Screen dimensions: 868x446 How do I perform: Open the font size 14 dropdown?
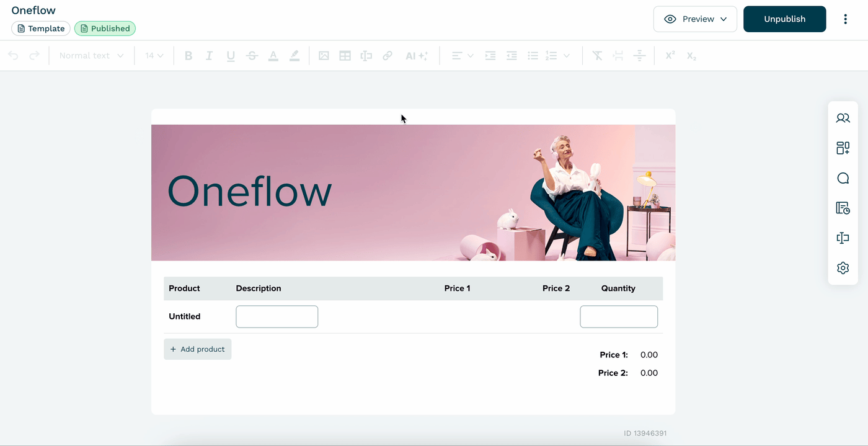154,56
